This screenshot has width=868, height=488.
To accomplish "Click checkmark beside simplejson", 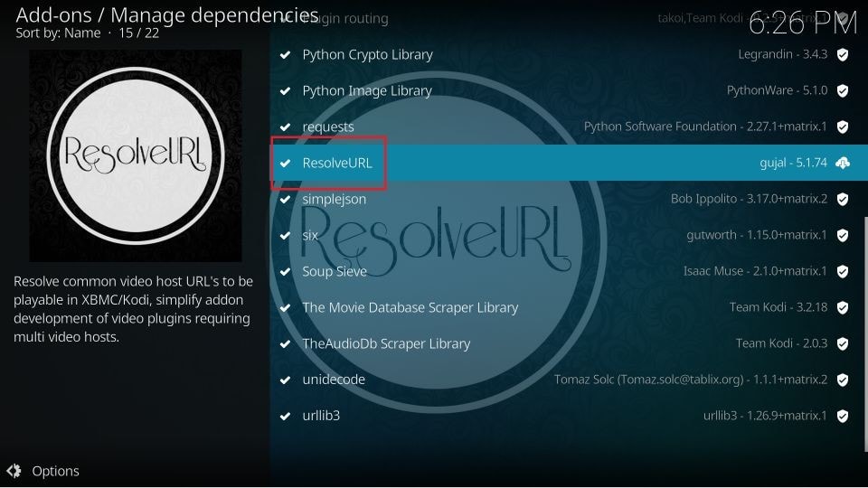I will (285, 199).
